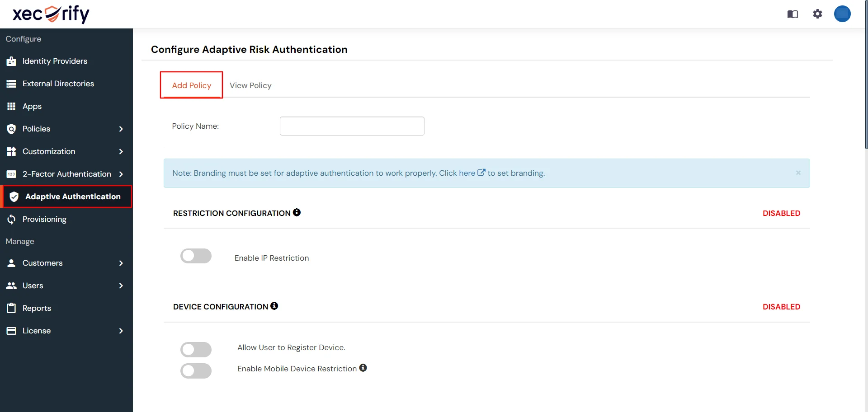Open the settings gear icon
Screen dimensions: 868x412
coord(817,14)
